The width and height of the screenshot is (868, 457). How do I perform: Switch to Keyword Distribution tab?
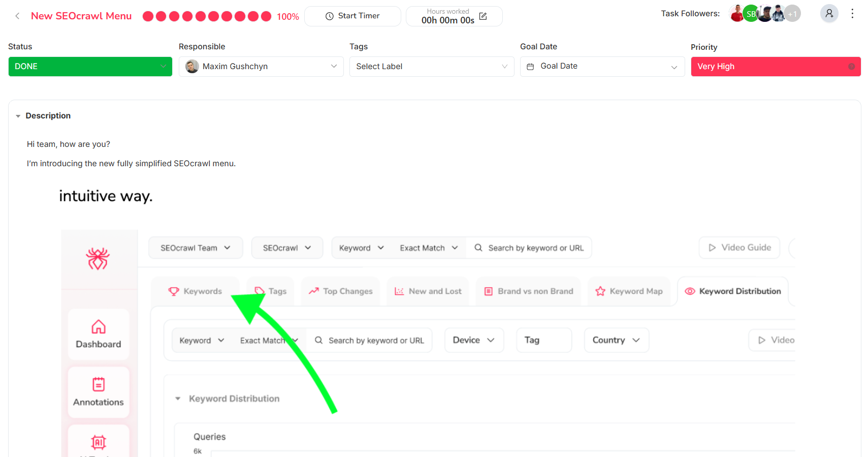tap(733, 291)
